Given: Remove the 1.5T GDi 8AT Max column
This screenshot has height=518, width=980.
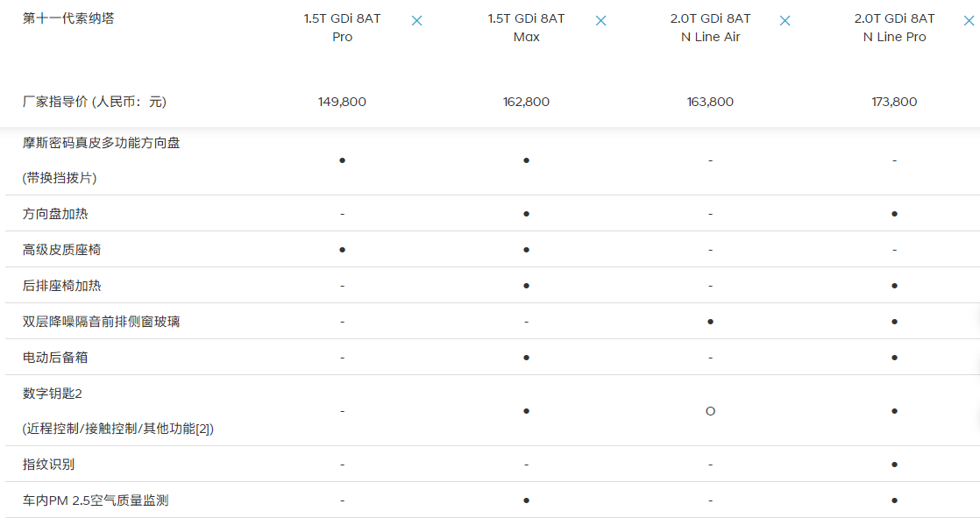Looking at the screenshot, I should tap(601, 20).
